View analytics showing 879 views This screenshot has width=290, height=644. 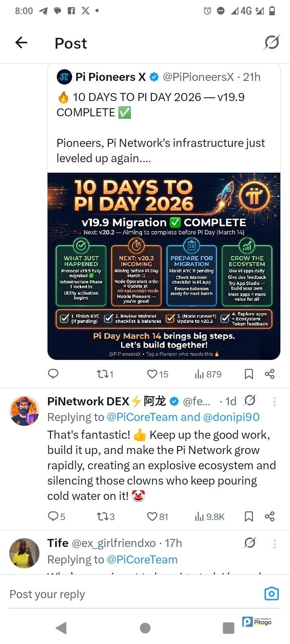[208, 374]
